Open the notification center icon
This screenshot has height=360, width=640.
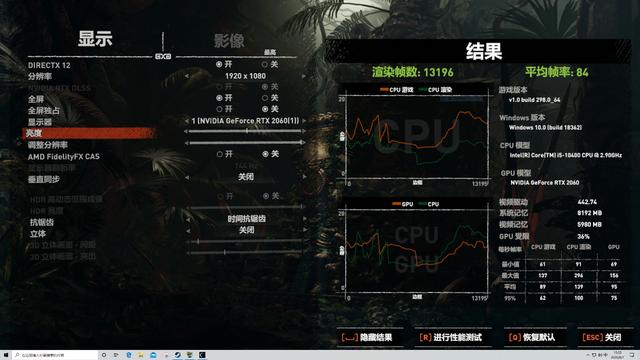click(631, 355)
